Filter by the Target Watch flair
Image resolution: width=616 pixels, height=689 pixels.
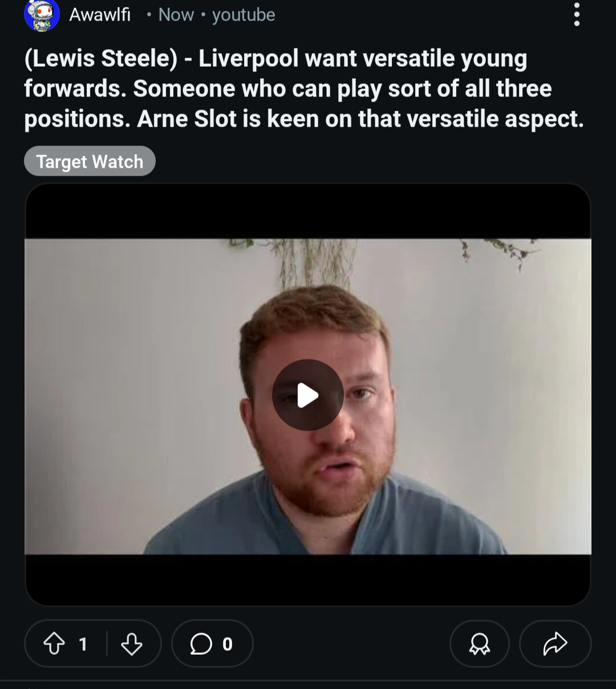point(90,161)
